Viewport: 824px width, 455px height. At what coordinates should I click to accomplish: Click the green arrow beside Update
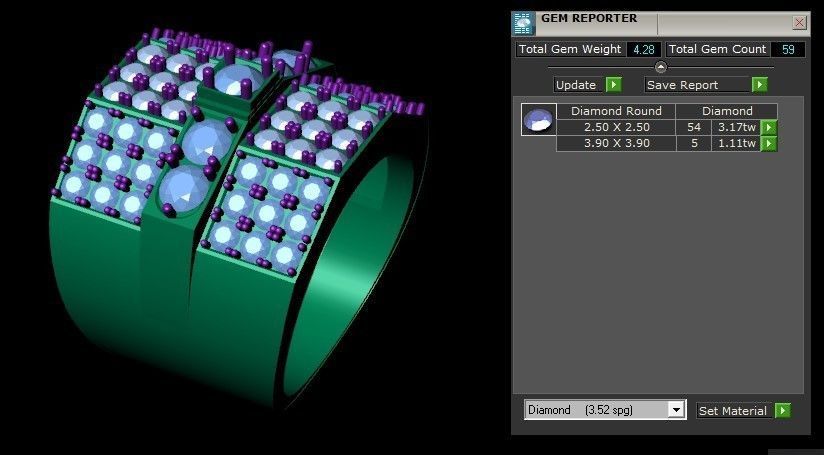(613, 85)
